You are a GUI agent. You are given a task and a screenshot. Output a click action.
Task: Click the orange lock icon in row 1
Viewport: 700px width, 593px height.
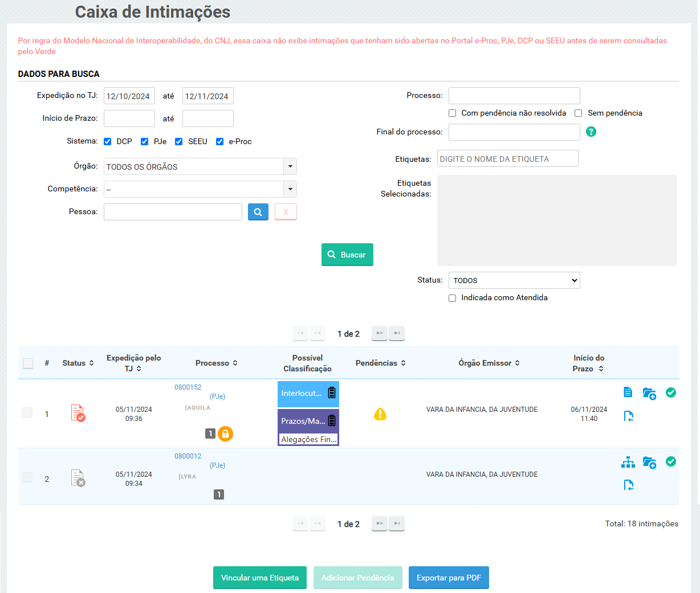(x=226, y=434)
